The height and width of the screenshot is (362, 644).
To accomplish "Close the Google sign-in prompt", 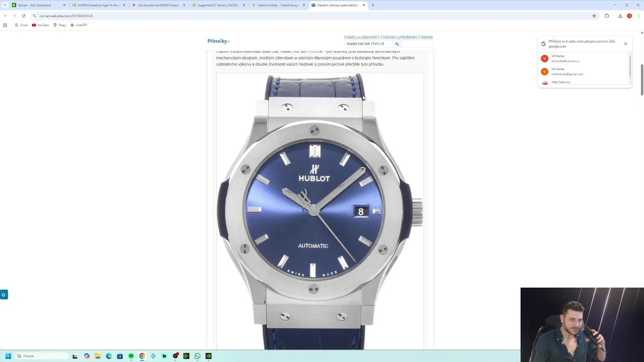I will click(x=625, y=44).
